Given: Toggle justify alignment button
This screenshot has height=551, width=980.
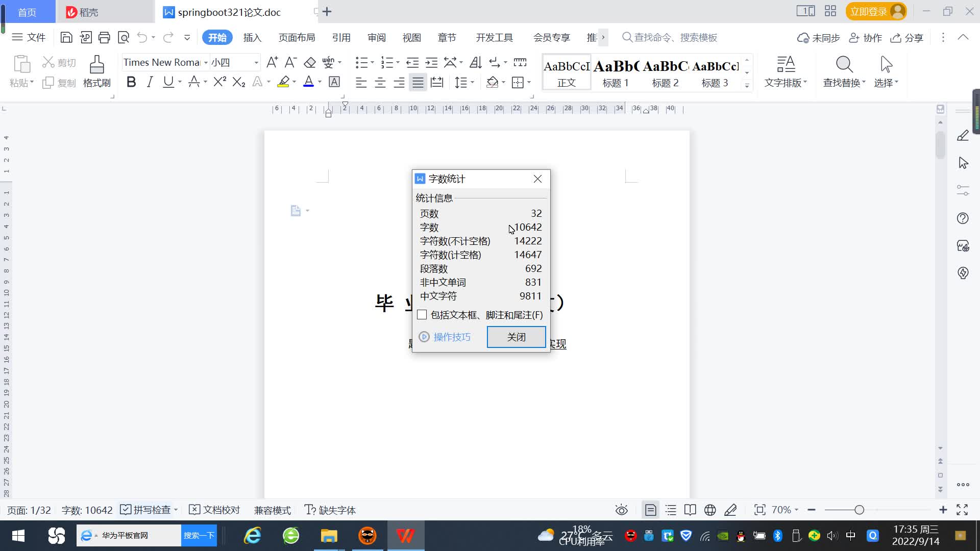Looking at the screenshot, I should point(418,82).
